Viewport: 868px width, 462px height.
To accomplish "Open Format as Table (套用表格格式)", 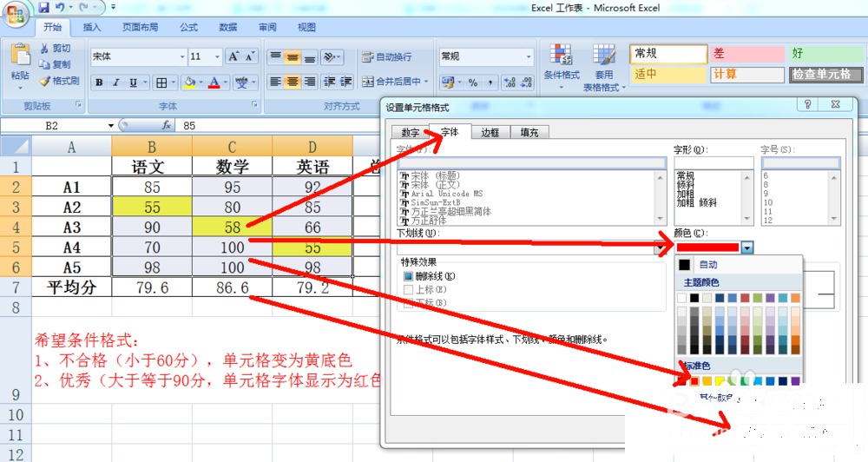I will coord(604,67).
